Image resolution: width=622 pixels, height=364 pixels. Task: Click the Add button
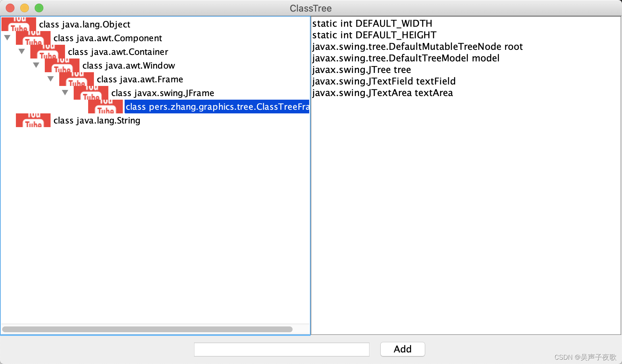tap(402, 349)
